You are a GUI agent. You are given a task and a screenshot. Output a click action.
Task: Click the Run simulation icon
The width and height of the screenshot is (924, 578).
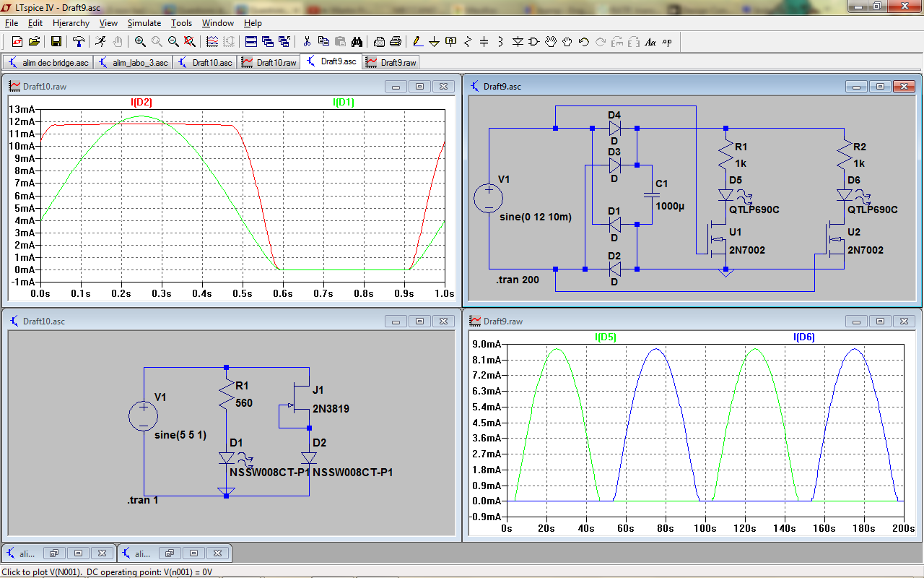click(x=100, y=41)
